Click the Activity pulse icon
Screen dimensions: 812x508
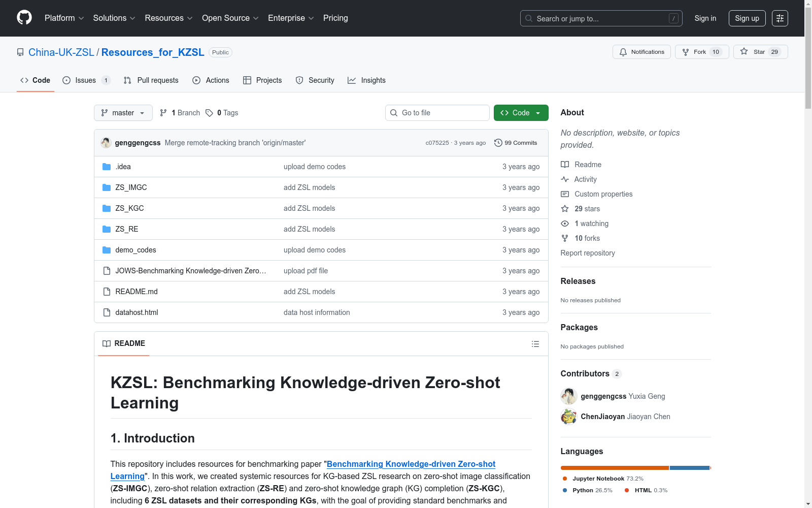[565, 179]
